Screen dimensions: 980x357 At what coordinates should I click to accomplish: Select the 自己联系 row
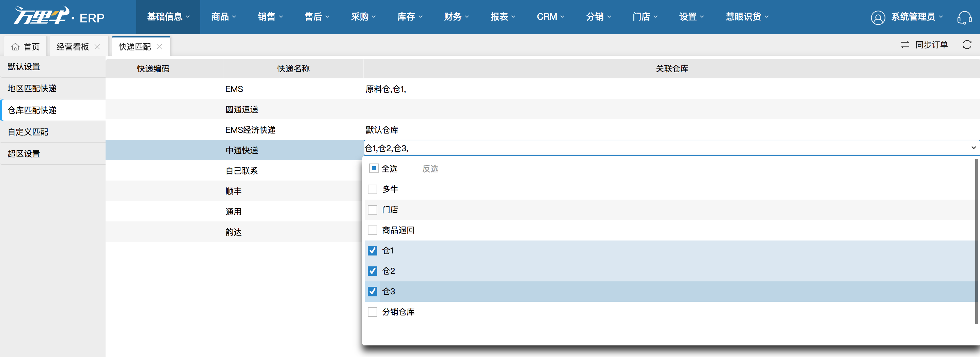[234, 171]
